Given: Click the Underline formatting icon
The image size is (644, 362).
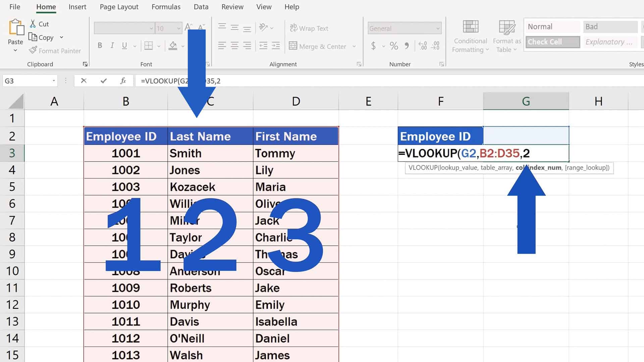Looking at the screenshot, I should click(124, 46).
